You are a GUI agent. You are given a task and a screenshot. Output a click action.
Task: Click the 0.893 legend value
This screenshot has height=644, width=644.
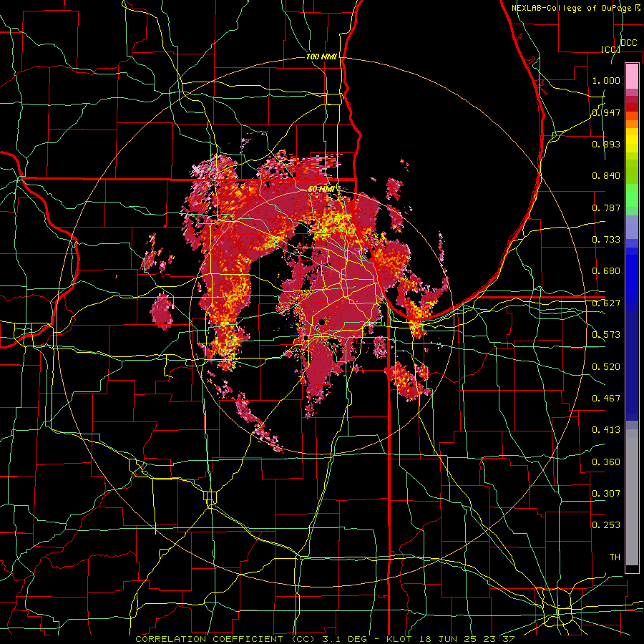click(x=606, y=144)
